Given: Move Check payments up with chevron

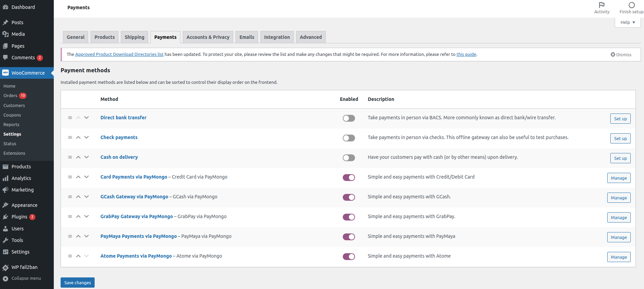Looking at the screenshot, I should point(78,137).
